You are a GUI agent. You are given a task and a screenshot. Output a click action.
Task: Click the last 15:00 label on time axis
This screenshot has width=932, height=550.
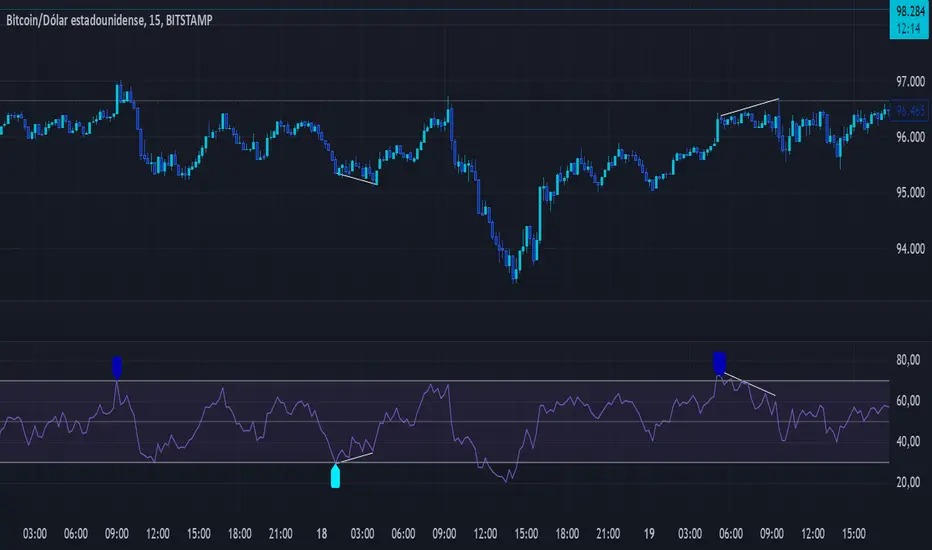click(x=854, y=533)
